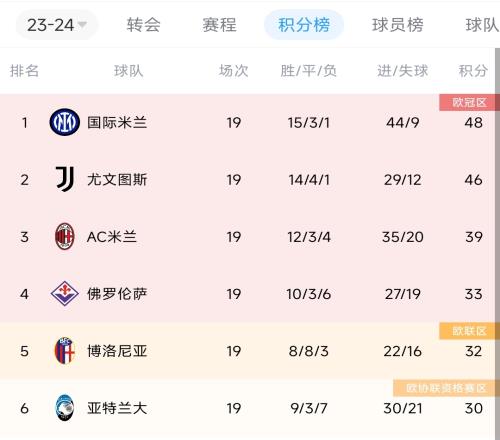Screen dimensions: 500x440
Task: Switch to the 转会 tab
Action: pos(144,25)
